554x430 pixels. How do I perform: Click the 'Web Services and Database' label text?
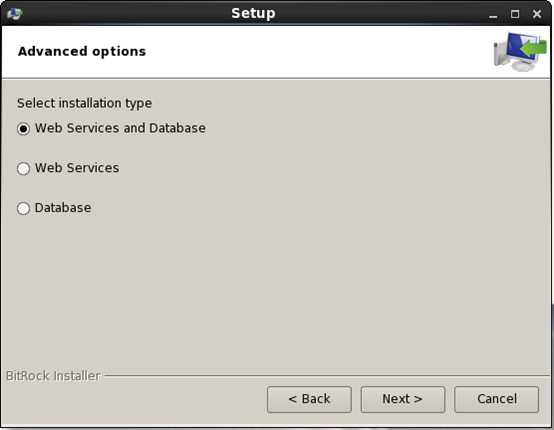coord(120,128)
